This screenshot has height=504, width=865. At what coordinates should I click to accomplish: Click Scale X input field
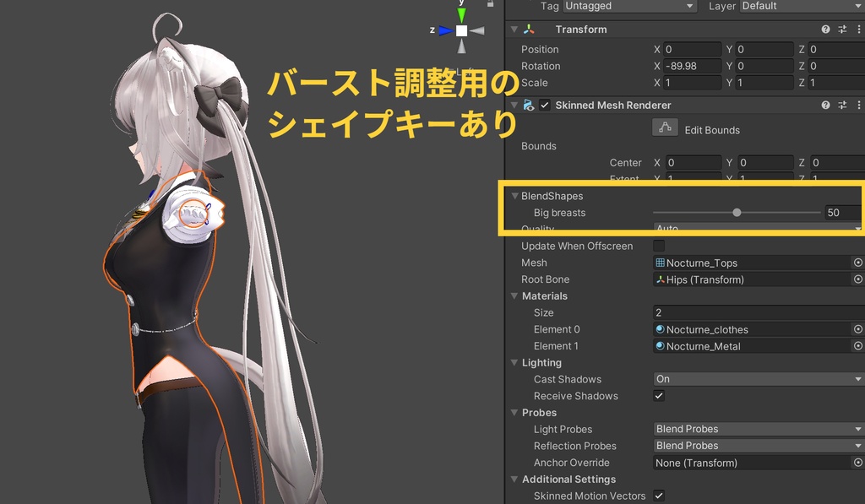pyautogui.click(x=693, y=82)
